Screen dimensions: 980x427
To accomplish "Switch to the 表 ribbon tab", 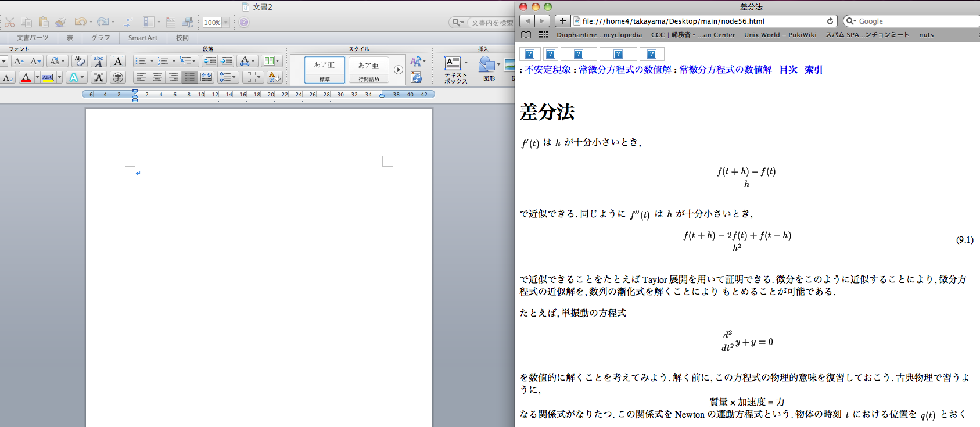I will click(x=70, y=37).
